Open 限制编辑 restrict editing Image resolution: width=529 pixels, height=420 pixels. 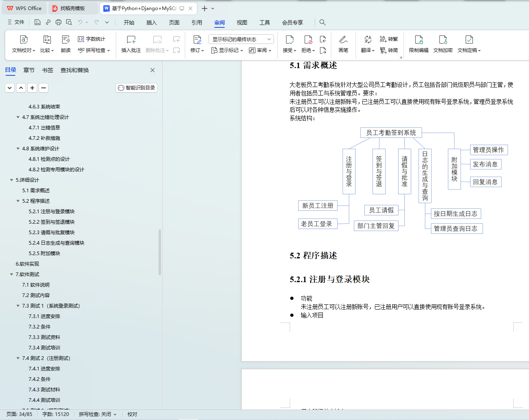(419, 44)
